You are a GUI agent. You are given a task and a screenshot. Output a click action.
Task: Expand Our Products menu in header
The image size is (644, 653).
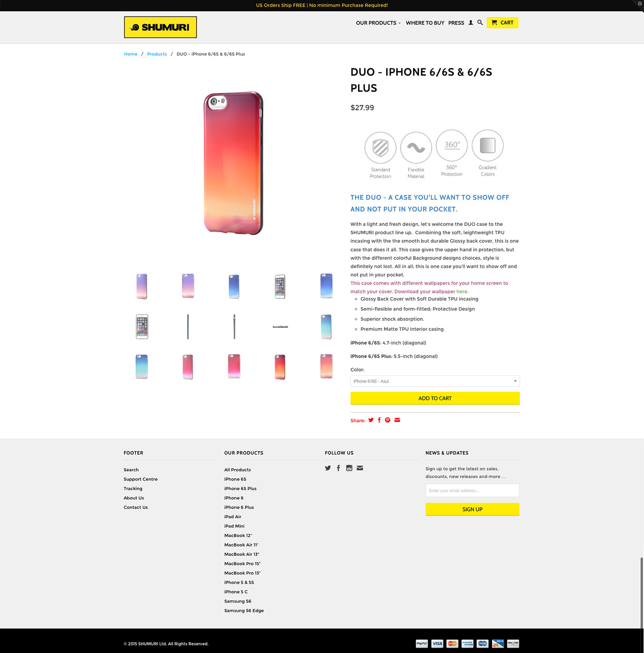pos(378,23)
